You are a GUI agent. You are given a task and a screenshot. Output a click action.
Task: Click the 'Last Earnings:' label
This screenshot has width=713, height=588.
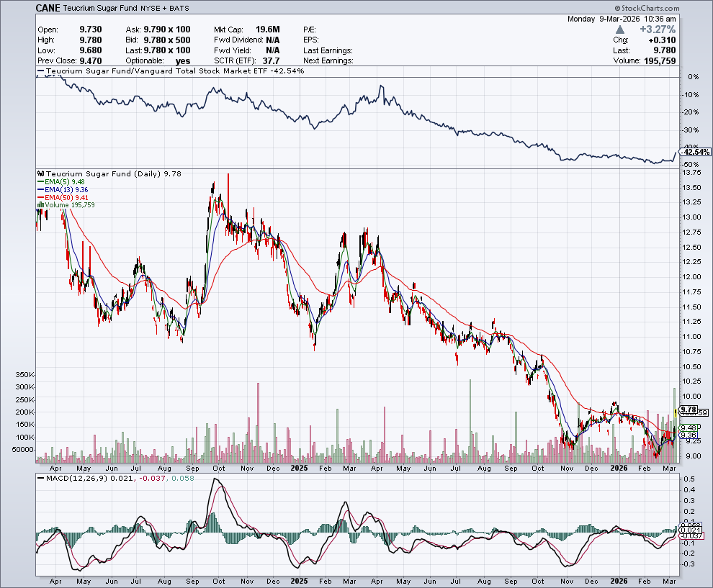coord(328,50)
